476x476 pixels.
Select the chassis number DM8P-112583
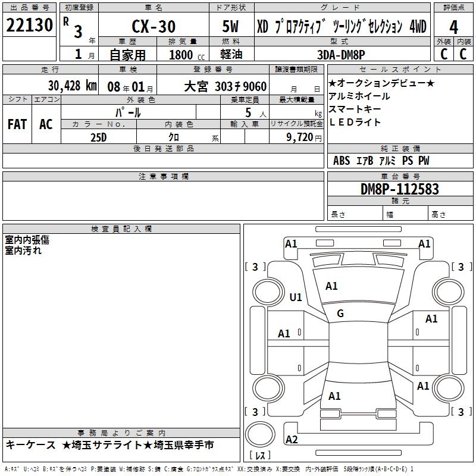pos(400,189)
